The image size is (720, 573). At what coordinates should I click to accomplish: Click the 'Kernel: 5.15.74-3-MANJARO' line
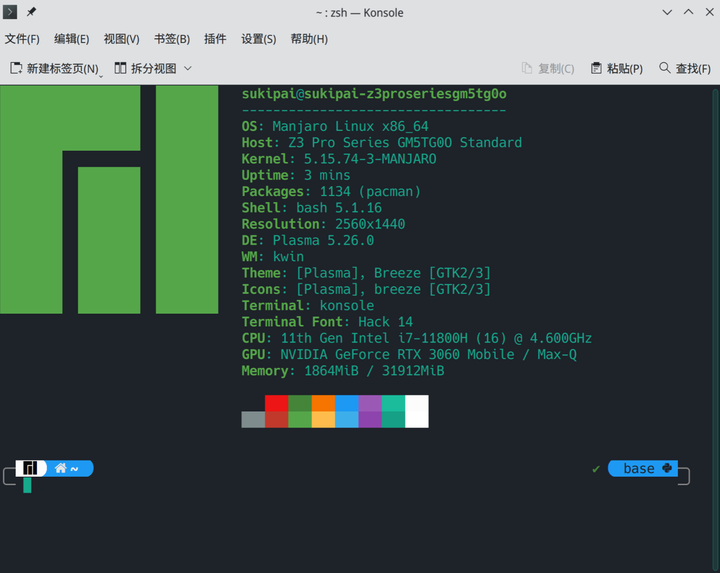tap(339, 159)
